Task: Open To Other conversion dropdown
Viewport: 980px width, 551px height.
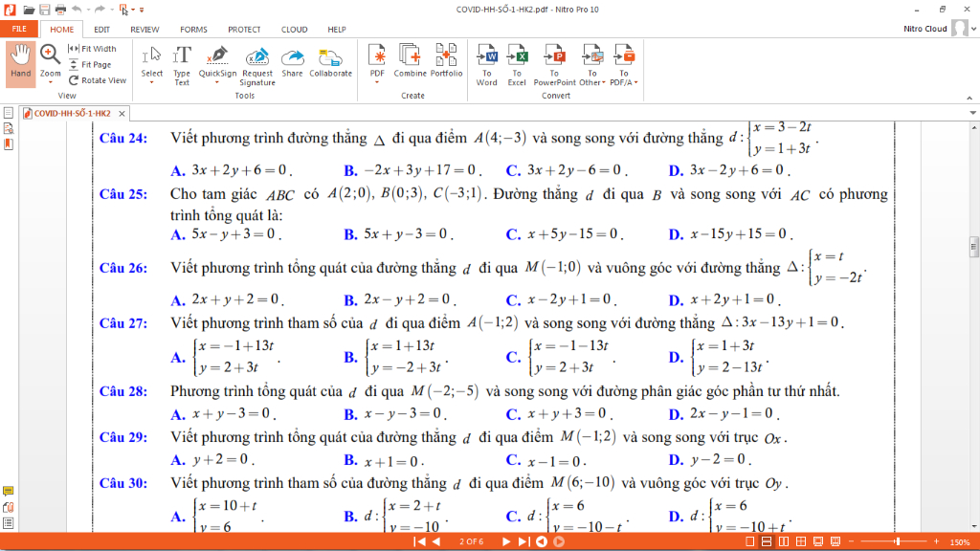Action: (x=604, y=82)
